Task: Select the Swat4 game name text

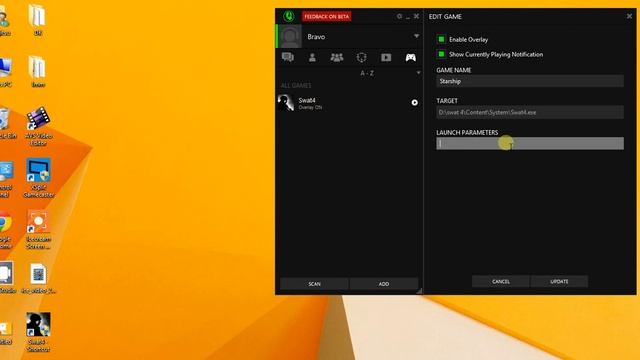Action: pos(307,100)
